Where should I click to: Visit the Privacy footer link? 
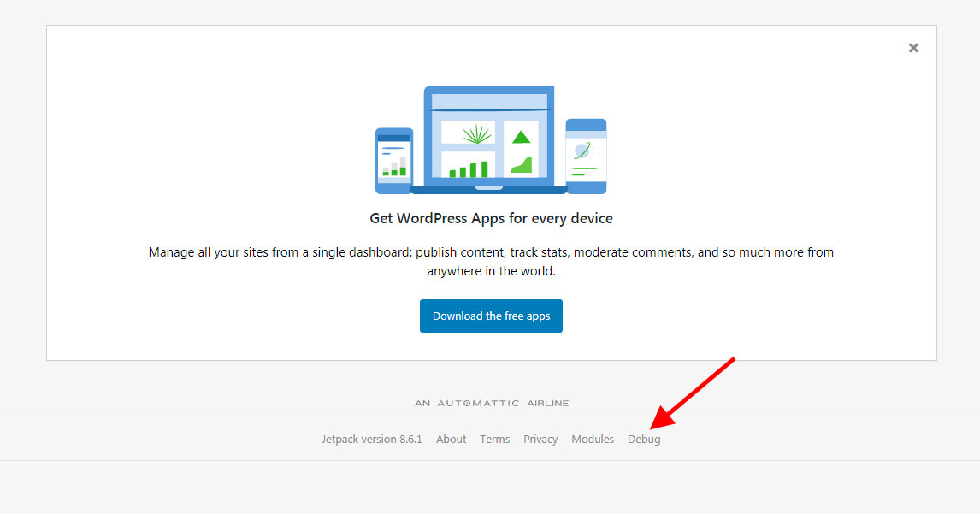540,439
